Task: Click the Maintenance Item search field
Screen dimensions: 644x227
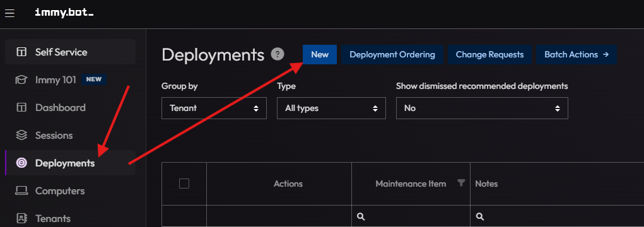Action: [411, 216]
